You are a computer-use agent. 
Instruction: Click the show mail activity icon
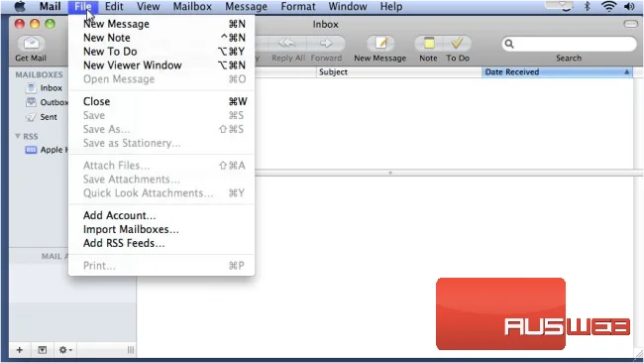43,350
